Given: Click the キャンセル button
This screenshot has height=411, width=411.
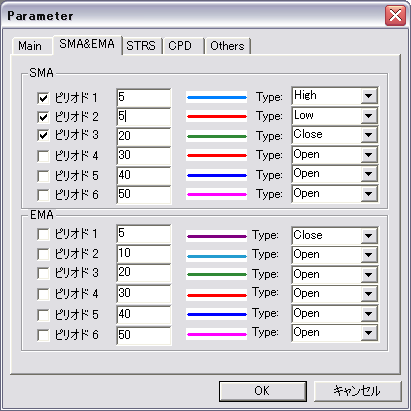Looking at the screenshot, I should pyautogui.click(x=358, y=391).
